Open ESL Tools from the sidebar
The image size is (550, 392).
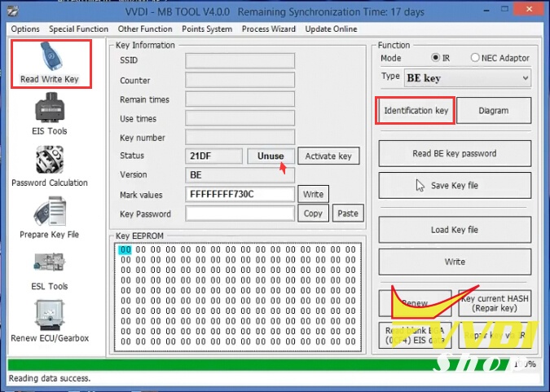[x=50, y=271]
